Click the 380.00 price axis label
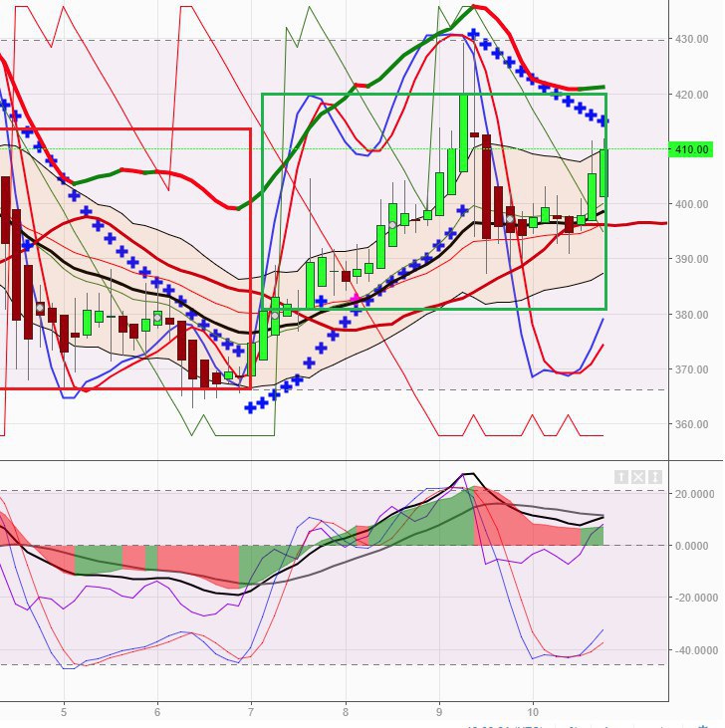The image size is (725, 728). [x=691, y=315]
